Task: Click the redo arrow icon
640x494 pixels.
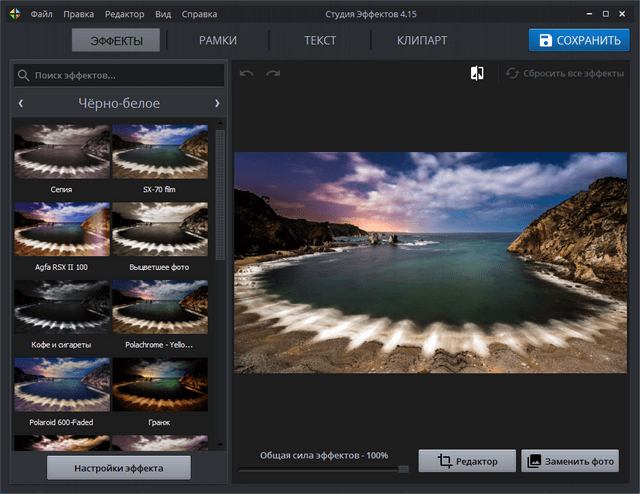Action: tap(273, 74)
